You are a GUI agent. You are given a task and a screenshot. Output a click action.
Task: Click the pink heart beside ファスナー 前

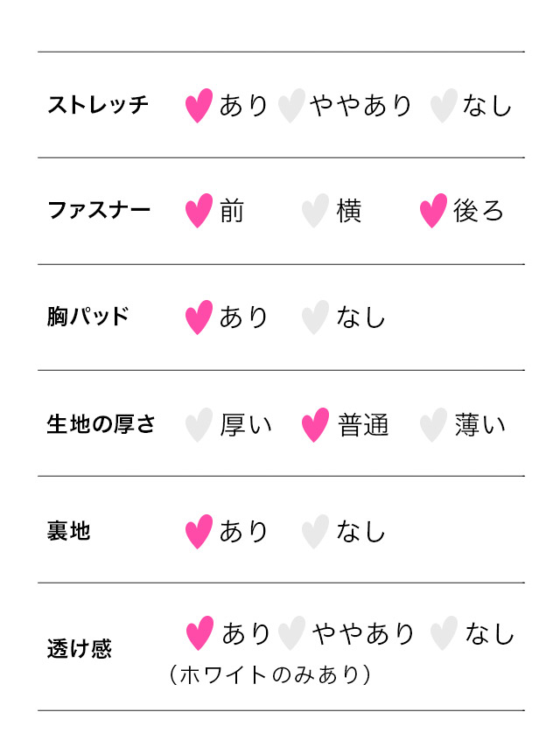click(x=199, y=212)
